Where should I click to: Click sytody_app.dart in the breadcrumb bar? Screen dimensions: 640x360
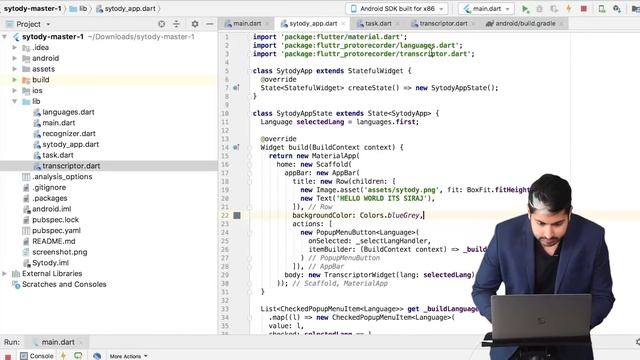126,9
